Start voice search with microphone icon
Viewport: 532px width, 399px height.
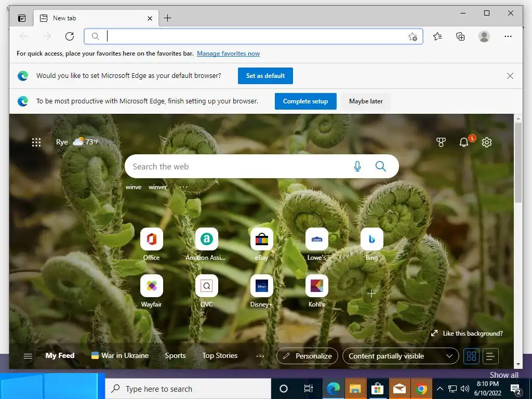pos(357,166)
